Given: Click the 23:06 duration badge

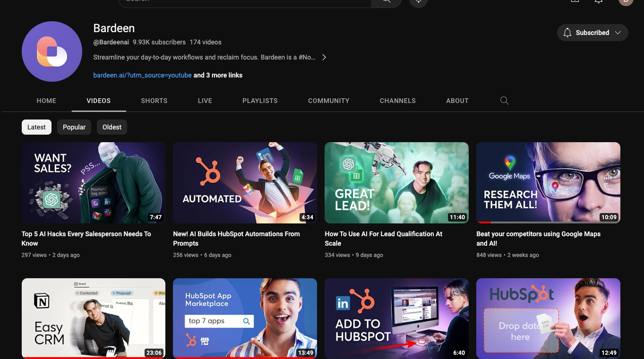Looking at the screenshot, I should click(154, 353).
